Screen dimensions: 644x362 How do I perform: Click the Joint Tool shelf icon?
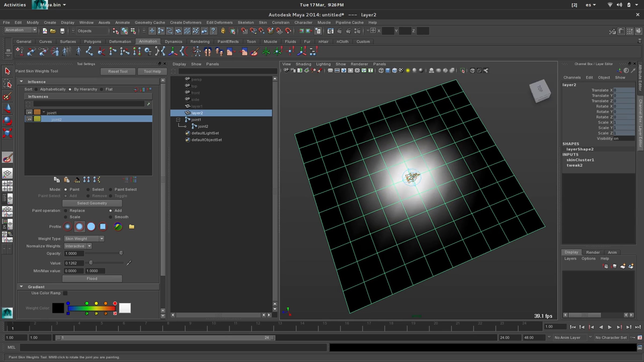(x=89, y=51)
